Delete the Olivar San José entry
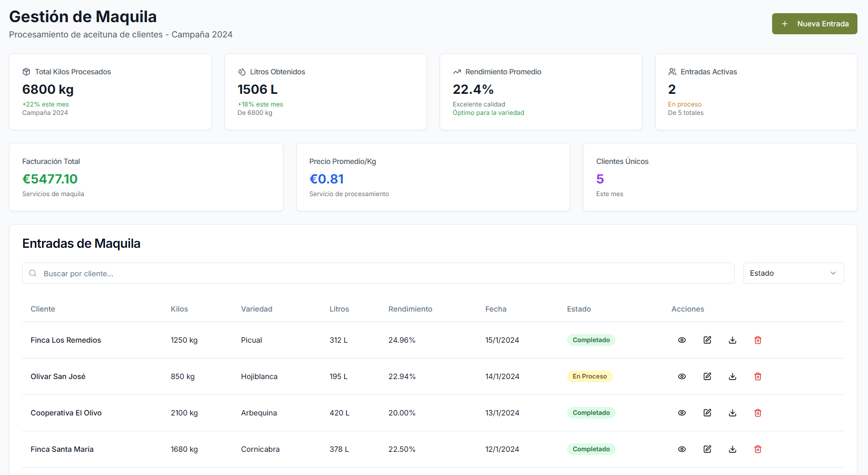 (x=758, y=376)
